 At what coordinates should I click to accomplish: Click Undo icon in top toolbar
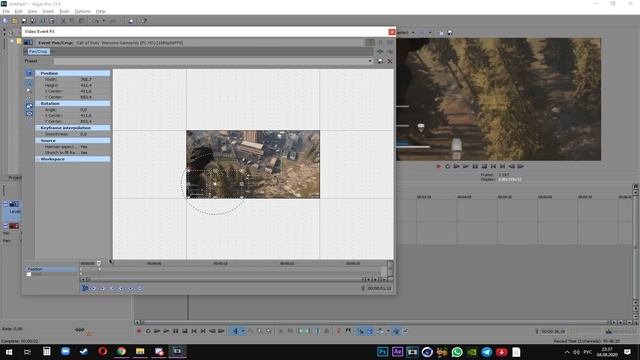[96, 21]
